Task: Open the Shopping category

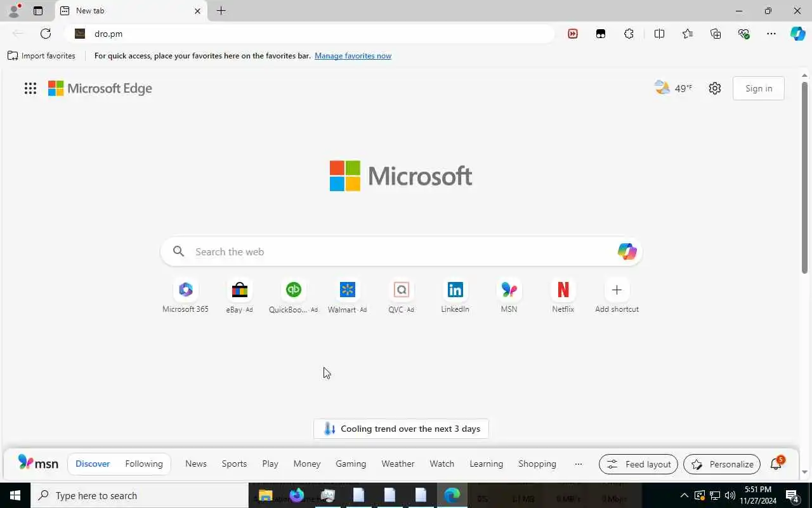Action: pos(537,464)
